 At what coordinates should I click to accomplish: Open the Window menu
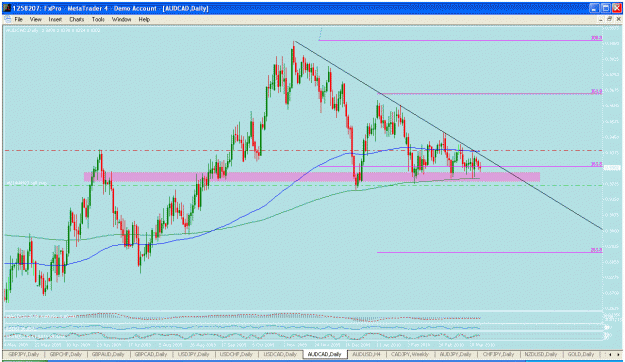(x=121, y=19)
